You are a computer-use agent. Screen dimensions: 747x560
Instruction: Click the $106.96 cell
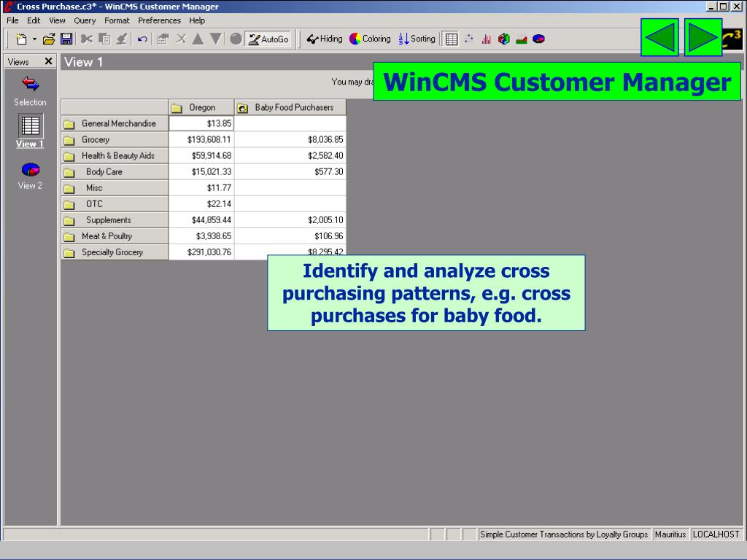[290, 236]
